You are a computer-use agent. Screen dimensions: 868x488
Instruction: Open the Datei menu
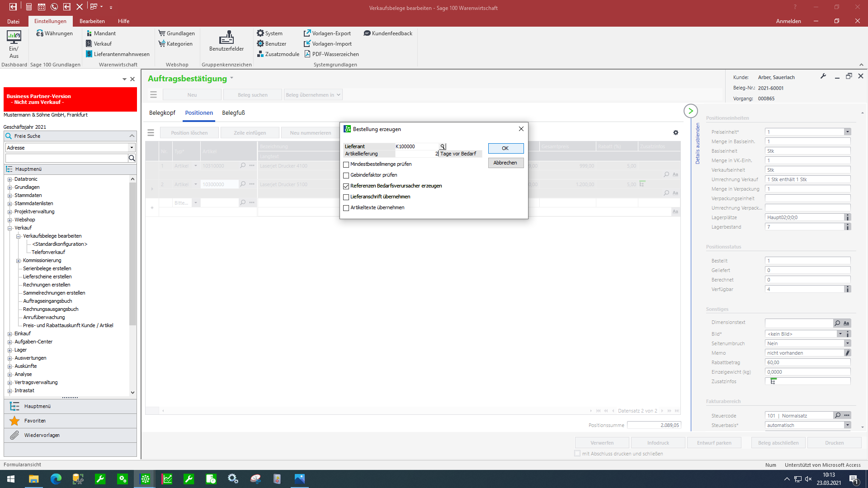point(14,21)
